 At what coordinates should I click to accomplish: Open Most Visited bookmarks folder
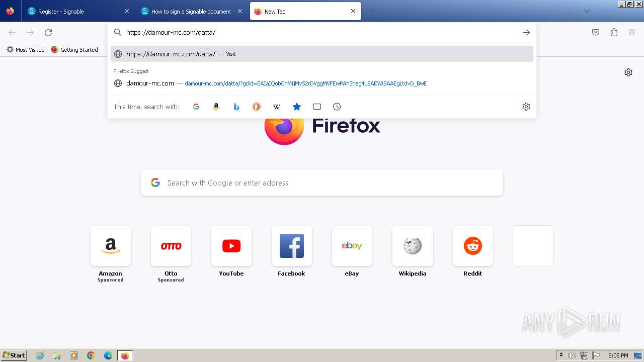[x=26, y=50]
